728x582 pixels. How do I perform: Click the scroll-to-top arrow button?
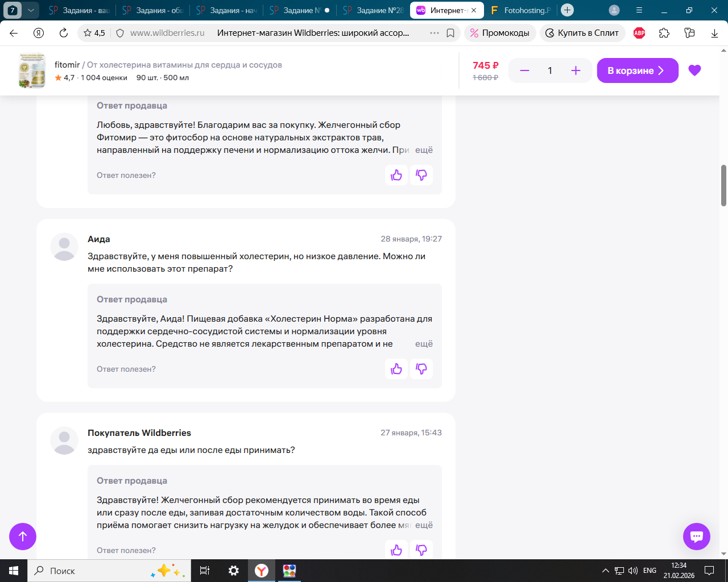click(x=23, y=537)
